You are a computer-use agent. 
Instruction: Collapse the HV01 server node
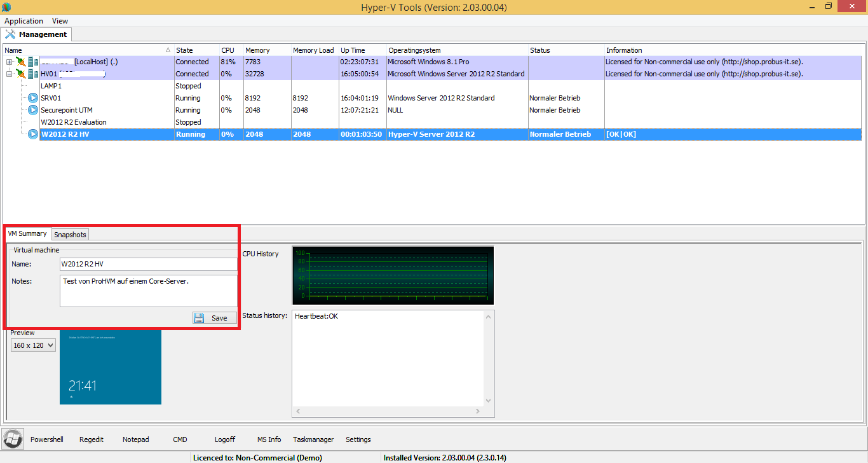(x=9, y=74)
